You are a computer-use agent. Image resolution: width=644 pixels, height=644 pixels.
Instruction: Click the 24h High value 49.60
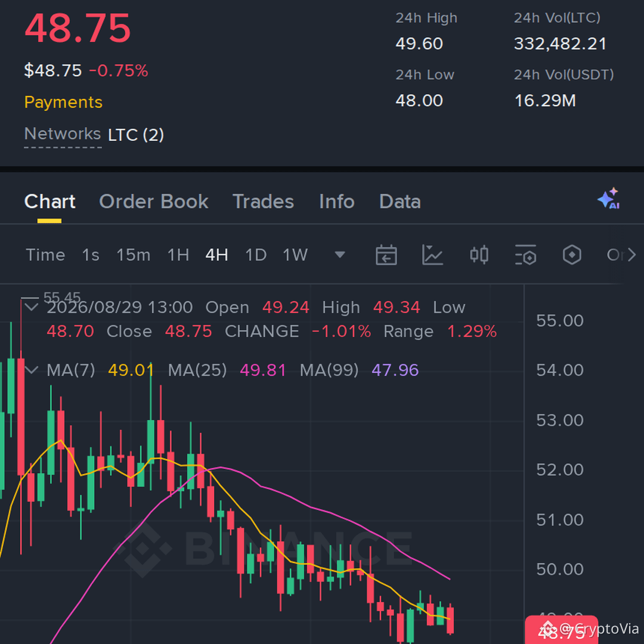click(419, 44)
